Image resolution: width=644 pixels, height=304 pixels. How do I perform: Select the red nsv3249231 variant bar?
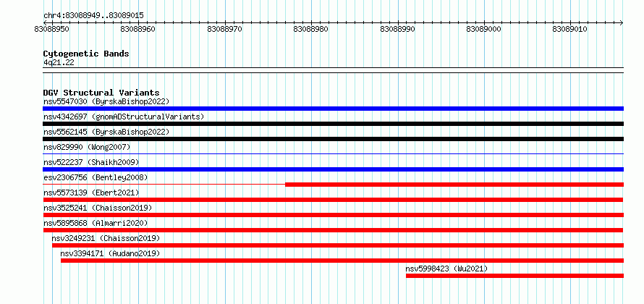pos(338,245)
